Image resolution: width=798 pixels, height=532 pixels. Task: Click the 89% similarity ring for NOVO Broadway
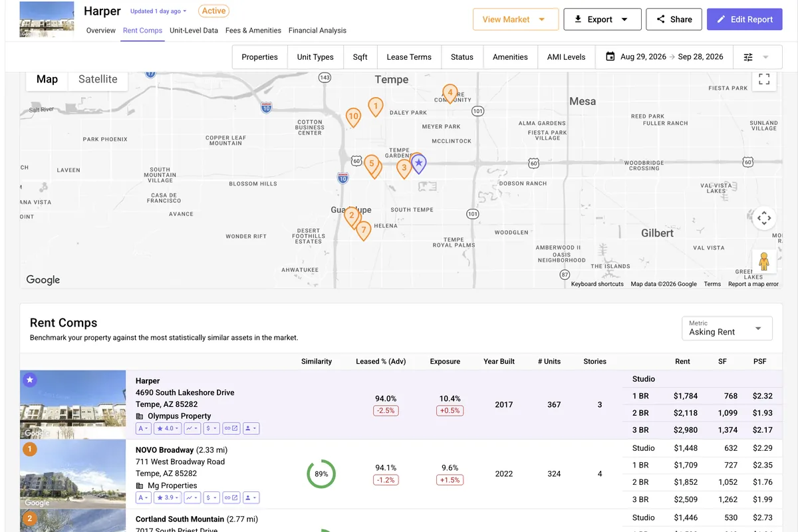click(x=321, y=474)
